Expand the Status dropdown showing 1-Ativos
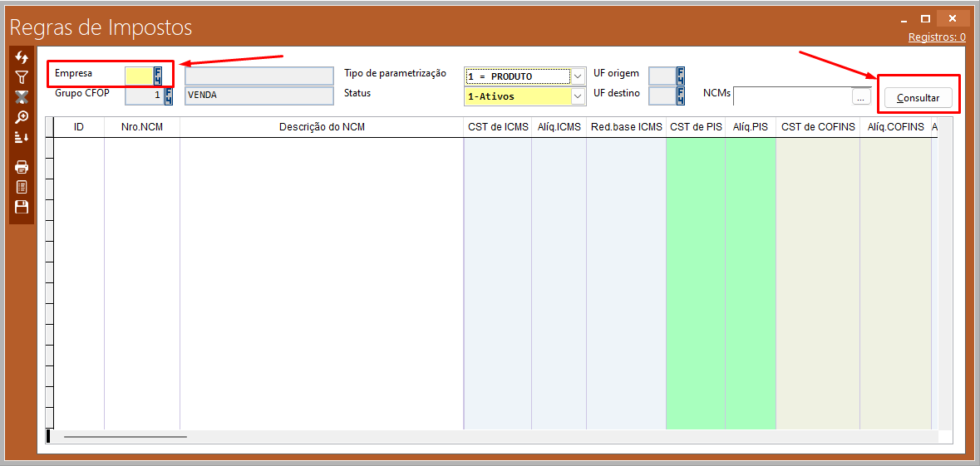The width and height of the screenshot is (980, 466). coord(578,96)
